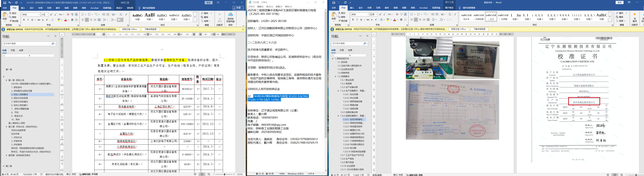The image size is (644, 176).
Task: Apply bold in left Word ribbon
Action: 24,20
